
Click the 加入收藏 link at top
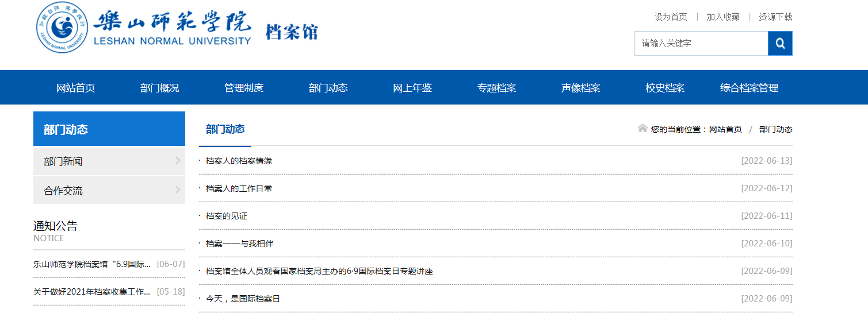(x=722, y=17)
